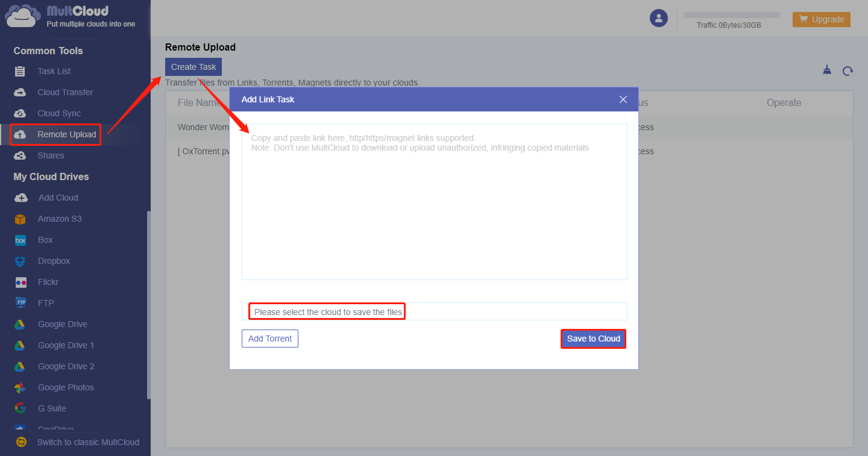Click the Google Drive 1 icon
This screenshot has height=456, width=868.
(x=20, y=345)
